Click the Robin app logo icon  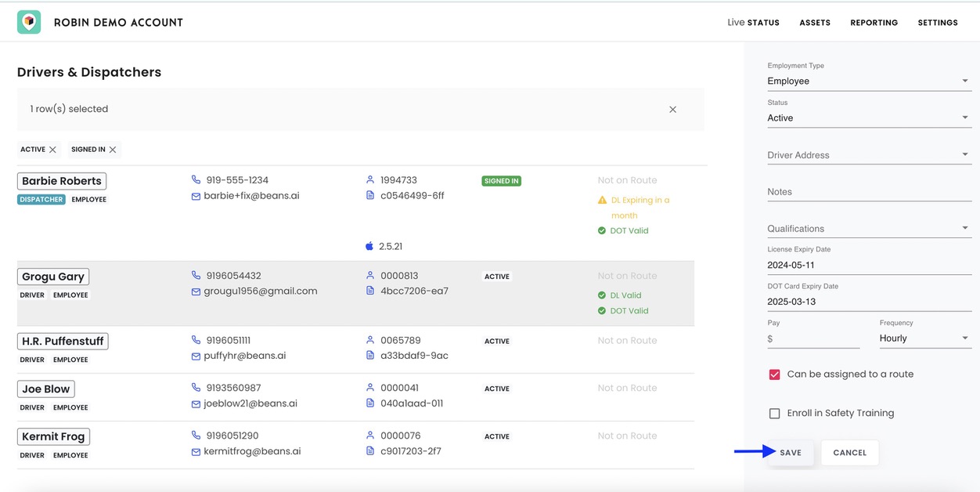(x=29, y=22)
